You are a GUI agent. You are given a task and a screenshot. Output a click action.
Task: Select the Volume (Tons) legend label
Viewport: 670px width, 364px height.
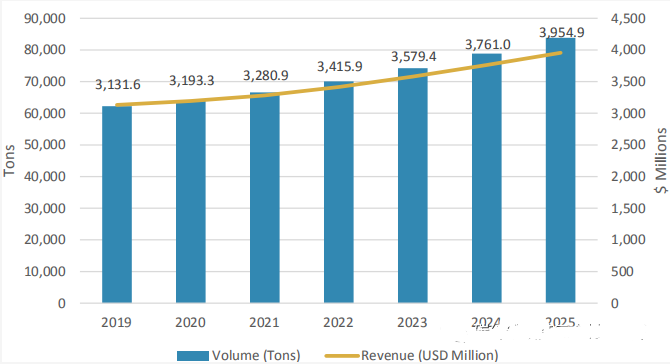point(256,355)
